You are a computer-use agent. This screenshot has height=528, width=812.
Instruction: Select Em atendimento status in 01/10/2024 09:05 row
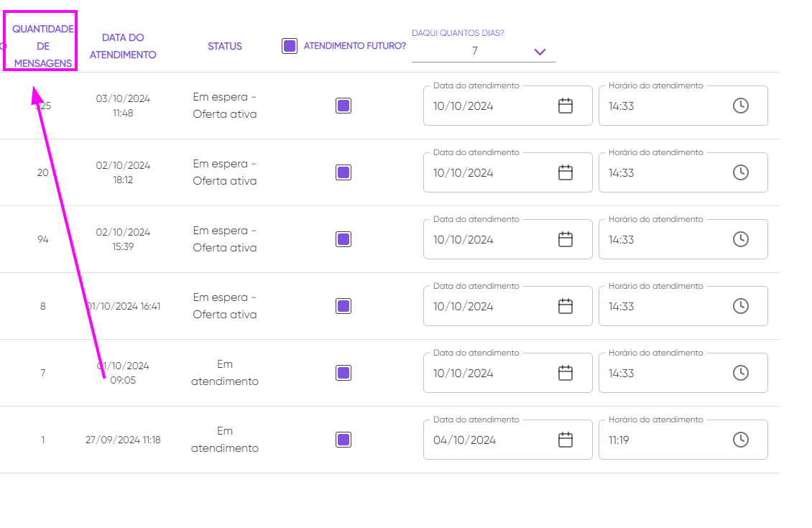pyautogui.click(x=225, y=373)
